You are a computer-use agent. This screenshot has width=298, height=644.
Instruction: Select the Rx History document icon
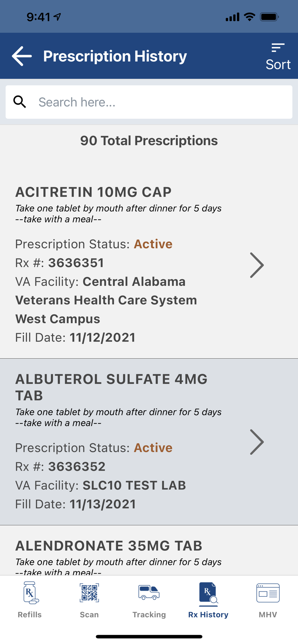[208, 592]
